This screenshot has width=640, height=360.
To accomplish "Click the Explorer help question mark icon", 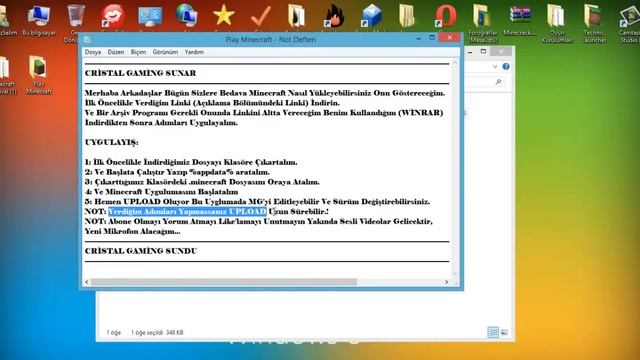I will coord(506,67).
